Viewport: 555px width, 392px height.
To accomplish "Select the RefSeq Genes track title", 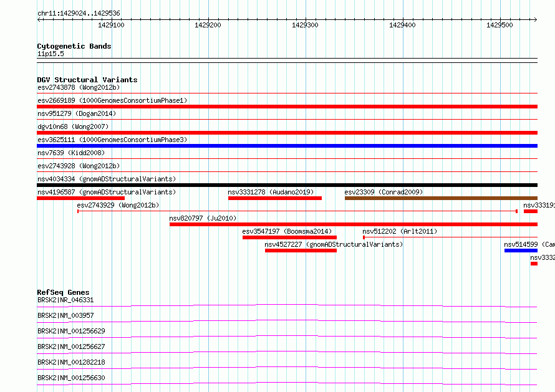I will click(64, 292).
